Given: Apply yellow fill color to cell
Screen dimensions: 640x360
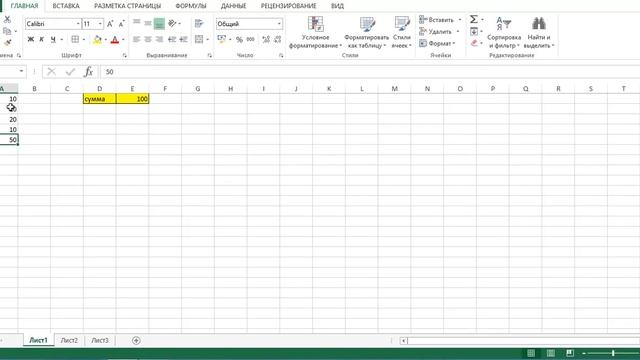Looking at the screenshot, I should coord(98,40).
